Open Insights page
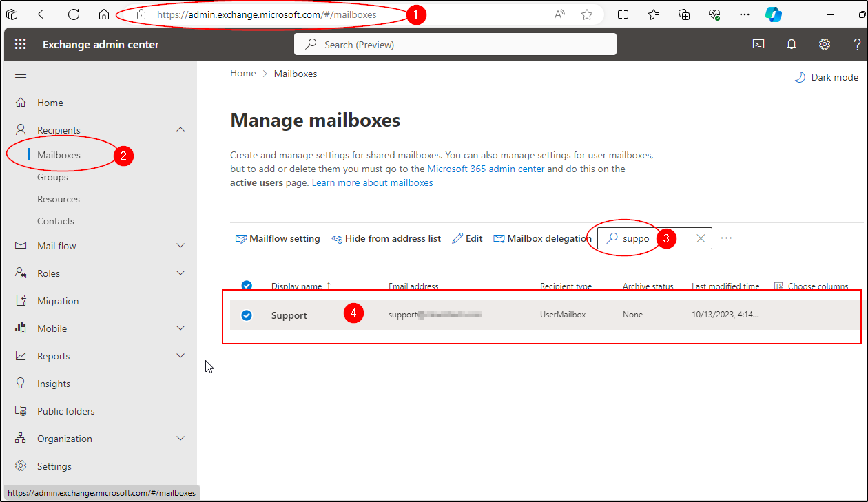The image size is (868, 502). coord(54,384)
